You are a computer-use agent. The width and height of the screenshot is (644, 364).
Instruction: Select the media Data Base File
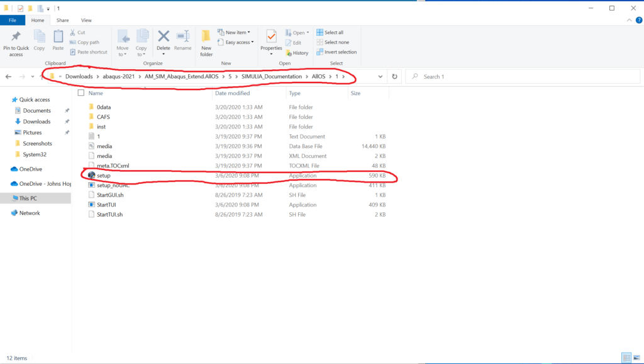pos(104,147)
